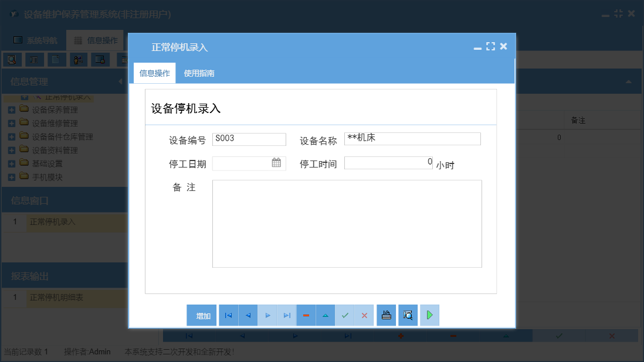Open the calendar picker for 停工日期
This screenshot has width=644, height=362.
click(x=276, y=162)
